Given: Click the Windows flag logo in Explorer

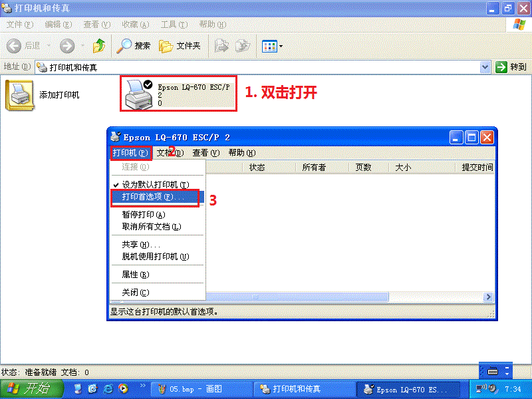Looking at the screenshot, I should click(519, 25).
